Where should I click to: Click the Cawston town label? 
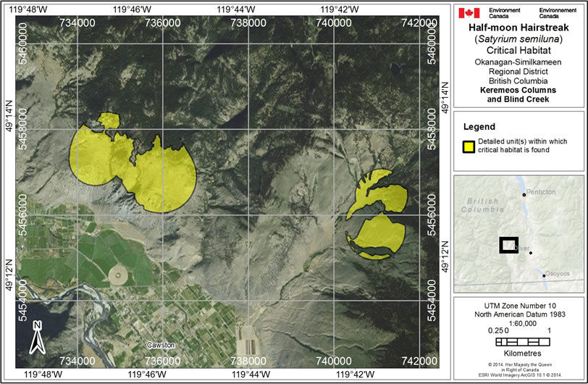click(x=161, y=345)
